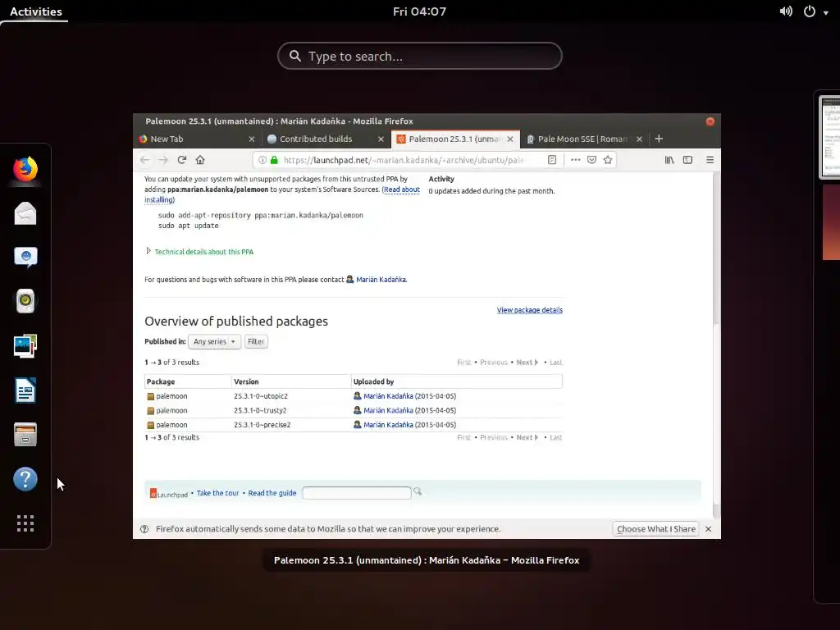Open the View package details link
The height and width of the screenshot is (630, 840).
coord(529,310)
